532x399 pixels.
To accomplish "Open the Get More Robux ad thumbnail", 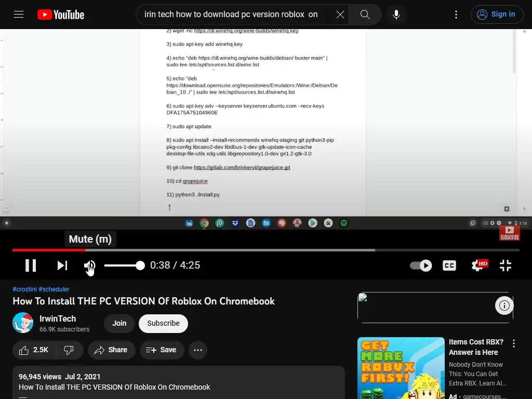I will pos(401,368).
